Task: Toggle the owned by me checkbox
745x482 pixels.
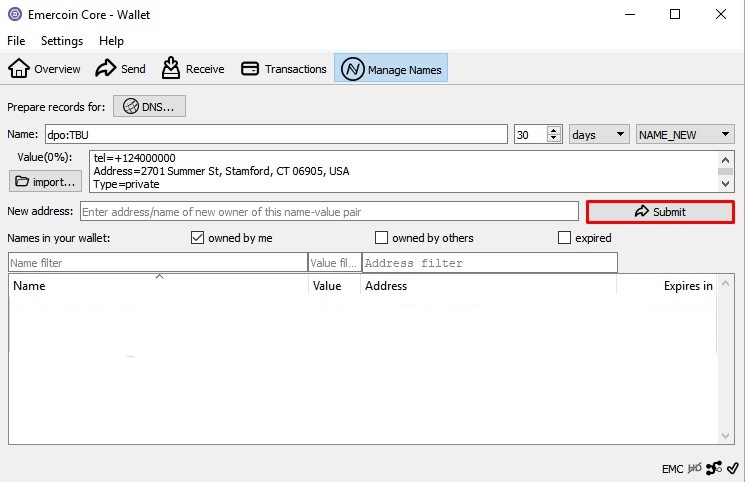Action: tap(197, 238)
